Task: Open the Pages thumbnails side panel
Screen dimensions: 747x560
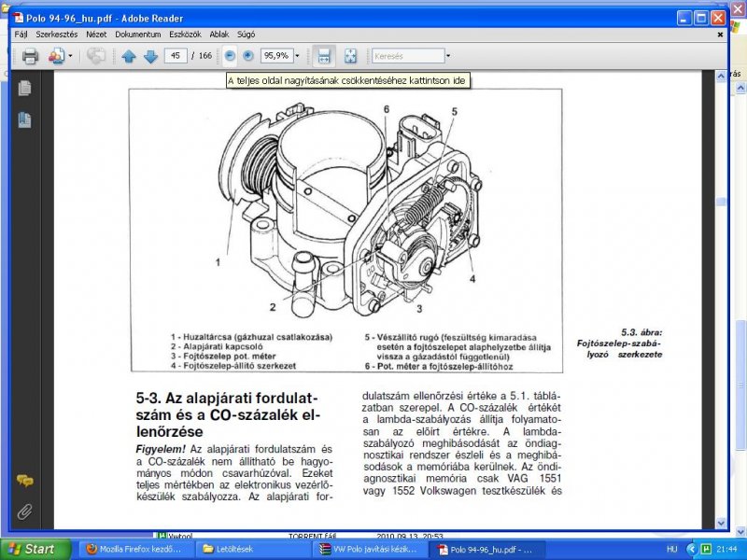Action: tap(25, 88)
